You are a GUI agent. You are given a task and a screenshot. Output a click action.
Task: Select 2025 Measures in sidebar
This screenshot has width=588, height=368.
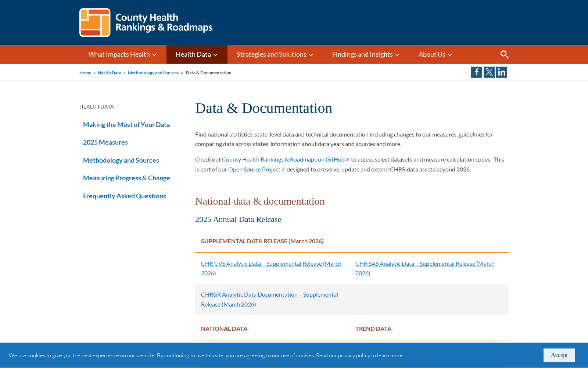[105, 142]
